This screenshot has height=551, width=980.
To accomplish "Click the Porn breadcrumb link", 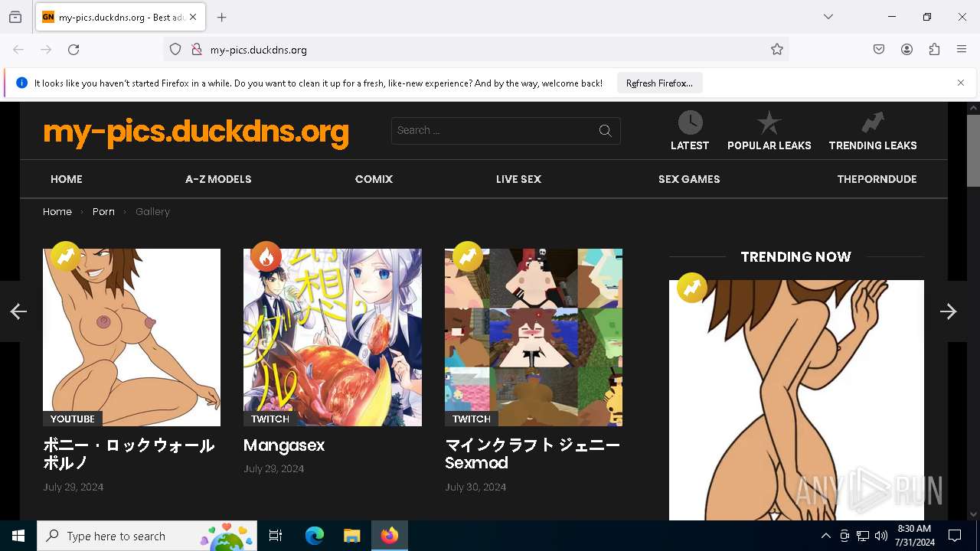I will tap(103, 212).
